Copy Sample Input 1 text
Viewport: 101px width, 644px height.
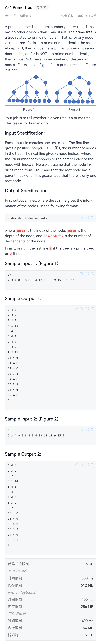92,274
